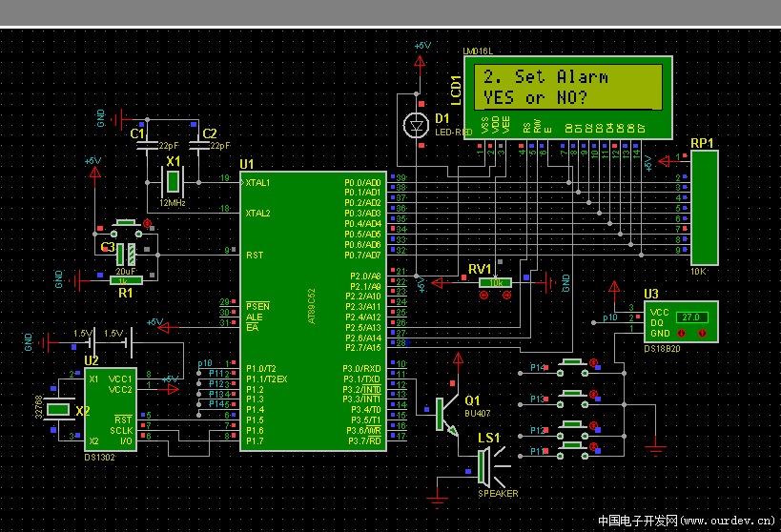Select the DS18B20 temperature sensor U3
Screen dimensions: 781x532
[682, 322]
